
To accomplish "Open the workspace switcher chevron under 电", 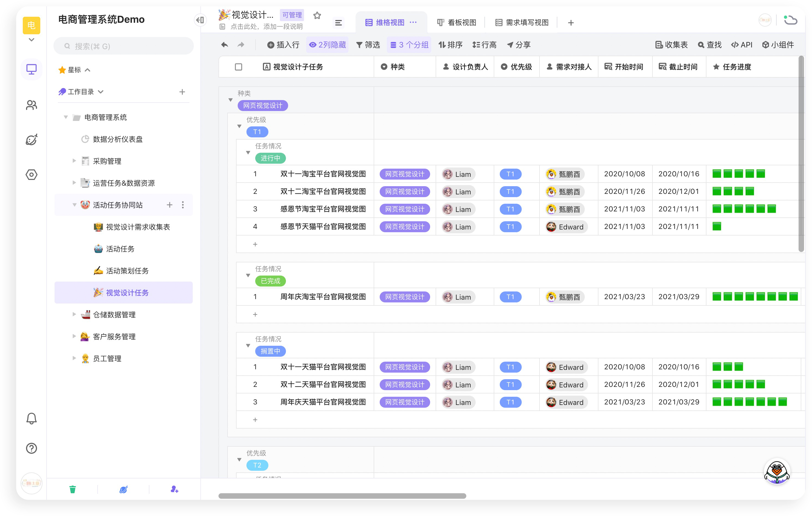I will (31, 40).
